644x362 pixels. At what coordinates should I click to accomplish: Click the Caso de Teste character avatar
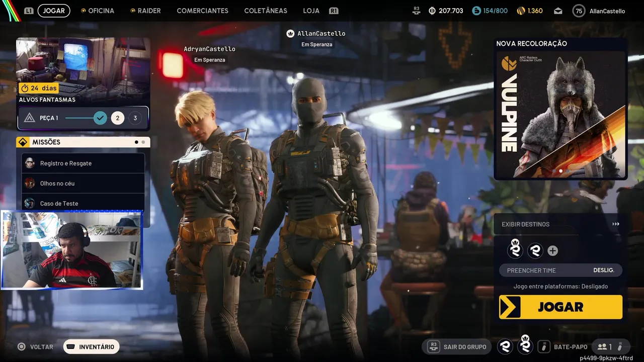(30, 203)
